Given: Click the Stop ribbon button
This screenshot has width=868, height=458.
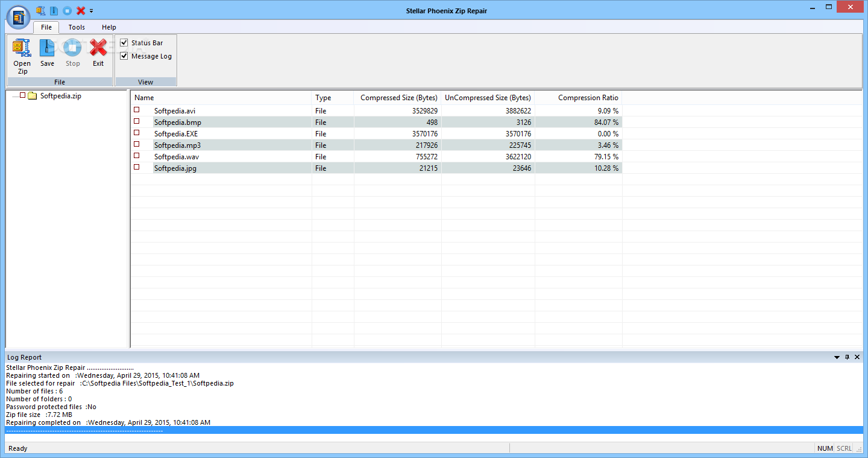Looking at the screenshot, I should pos(72,53).
